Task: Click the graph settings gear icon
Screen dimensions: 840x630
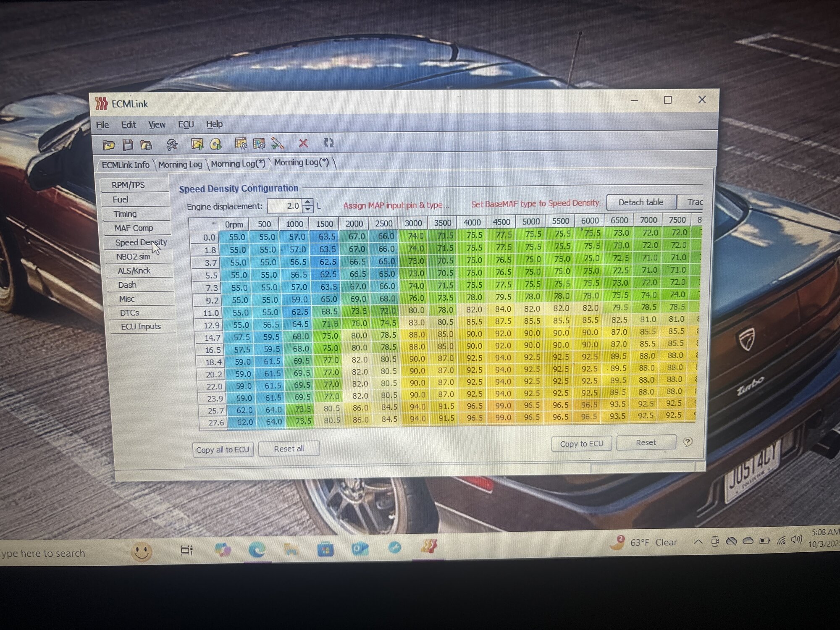Action: point(241,144)
